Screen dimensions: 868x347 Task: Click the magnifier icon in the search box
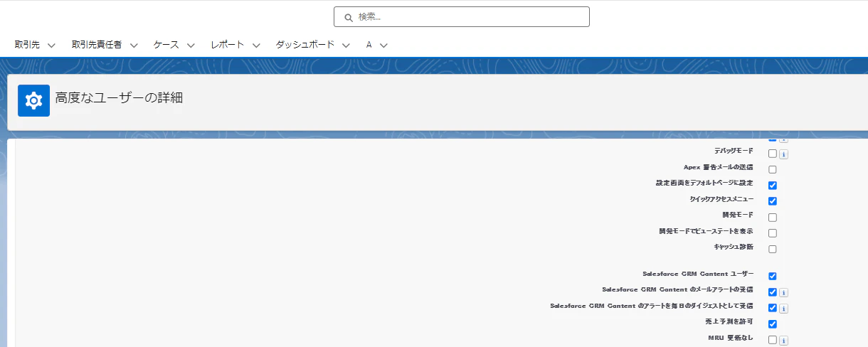point(349,17)
